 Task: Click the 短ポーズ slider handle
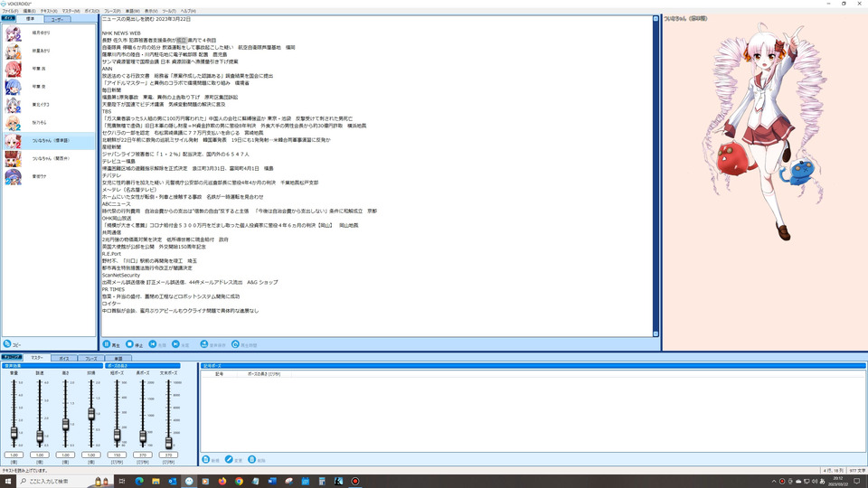[117, 435]
